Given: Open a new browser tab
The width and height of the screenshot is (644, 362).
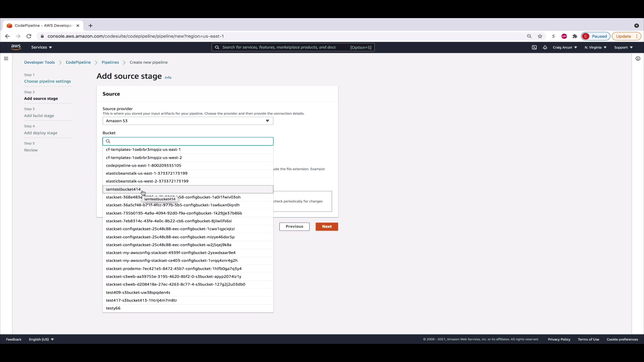Looking at the screenshot, I should (x=91, y=25).
